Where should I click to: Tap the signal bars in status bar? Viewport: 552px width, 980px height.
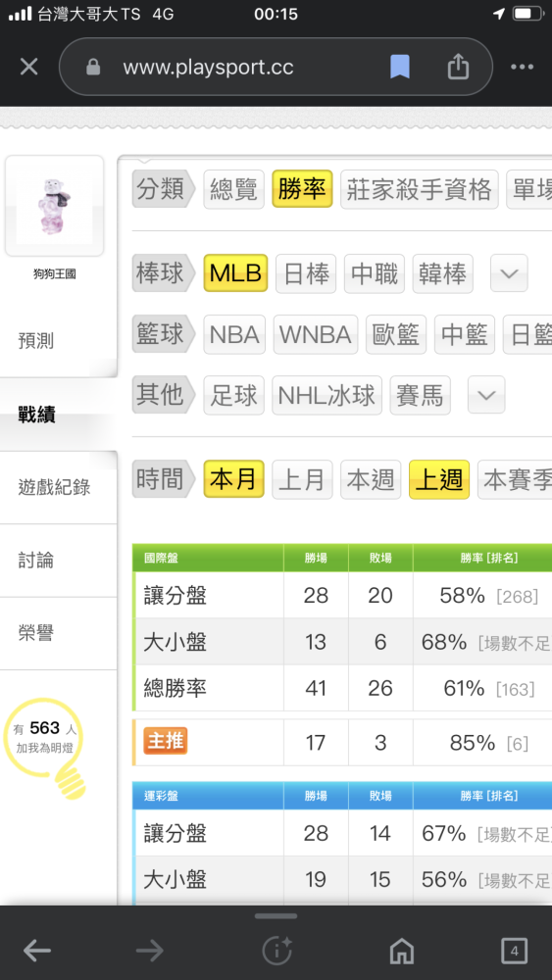(20, 14)
